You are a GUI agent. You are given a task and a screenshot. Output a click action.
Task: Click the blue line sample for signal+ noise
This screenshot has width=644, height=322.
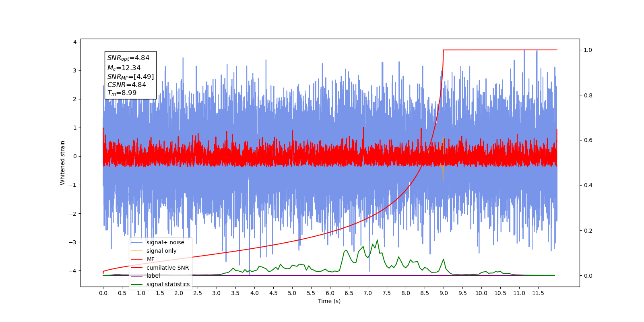tap(137, 242)
